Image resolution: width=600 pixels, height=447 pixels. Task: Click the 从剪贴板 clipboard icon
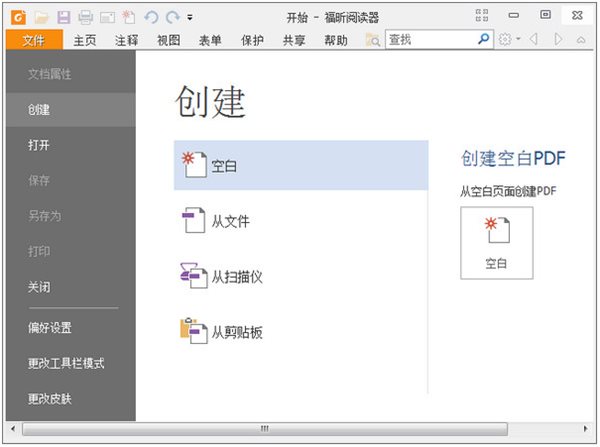[x=194, y=331]
